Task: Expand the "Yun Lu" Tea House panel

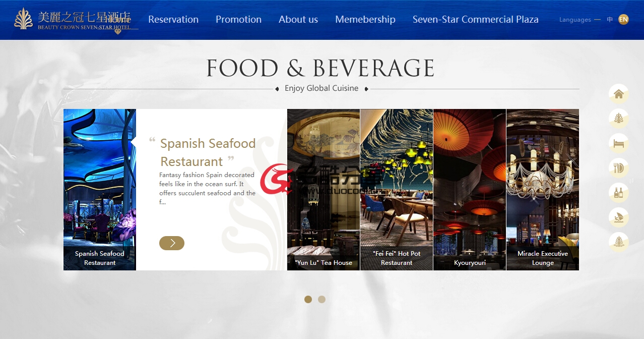Action: [324, 190]
